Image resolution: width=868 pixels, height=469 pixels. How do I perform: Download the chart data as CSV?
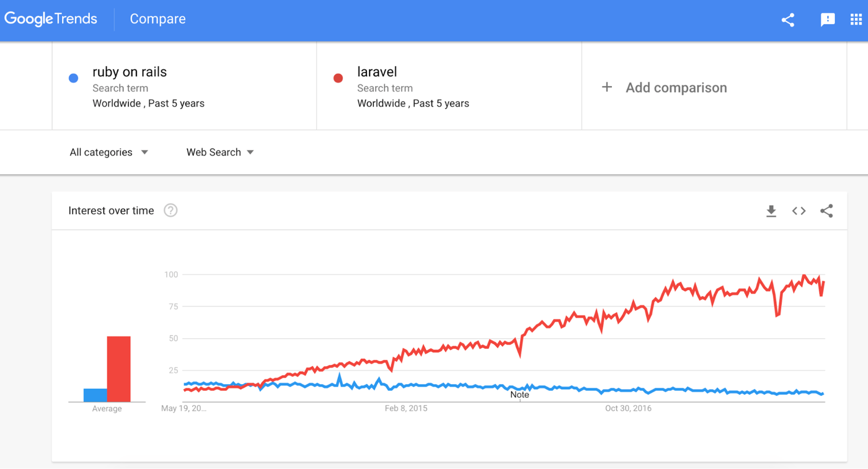click(771, 211)
